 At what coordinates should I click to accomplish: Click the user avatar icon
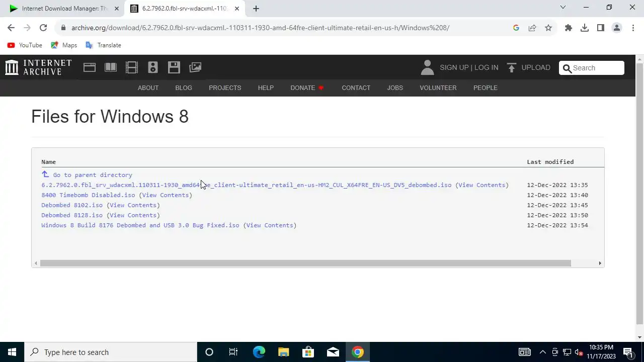point(427,67)
